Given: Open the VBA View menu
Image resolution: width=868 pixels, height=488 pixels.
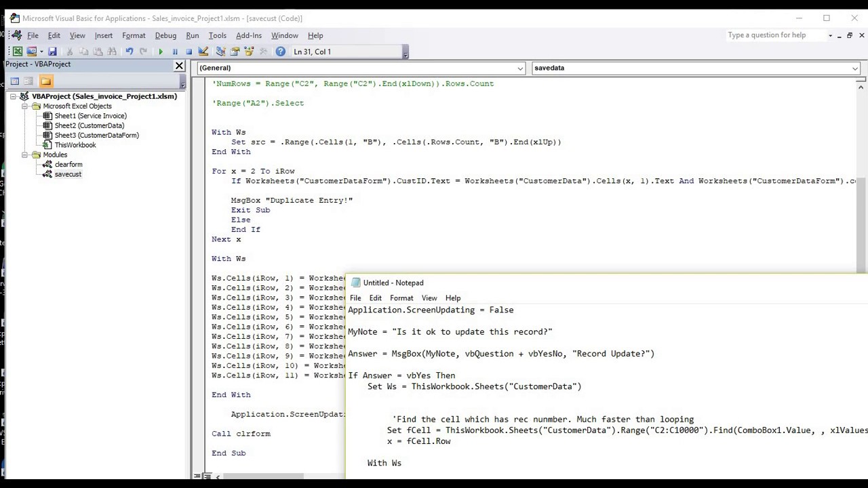Looking at the screenshot, I should point(77,35).
